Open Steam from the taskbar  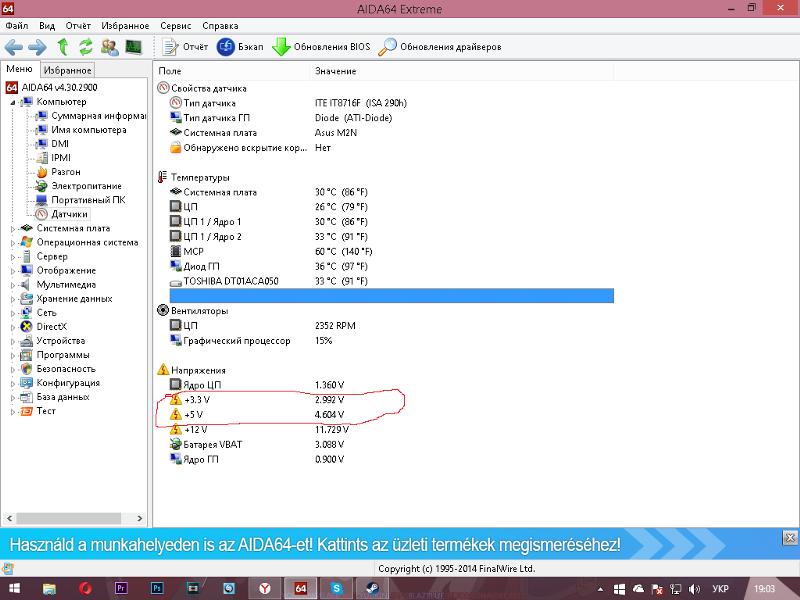click(372, 588)
